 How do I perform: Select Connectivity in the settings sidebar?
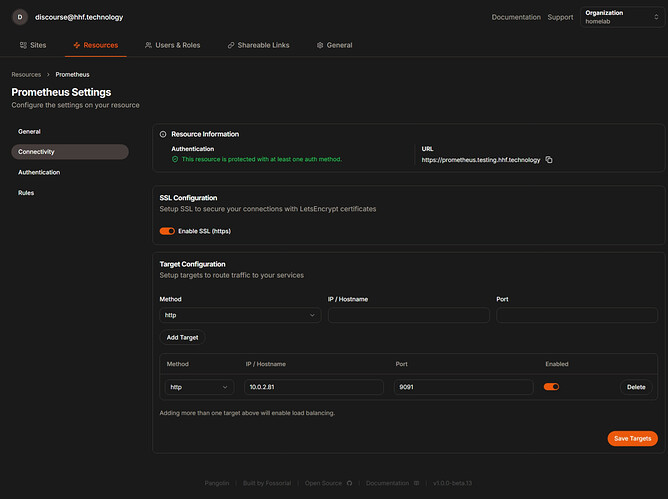pyautogui.click(x=70, y=152)
